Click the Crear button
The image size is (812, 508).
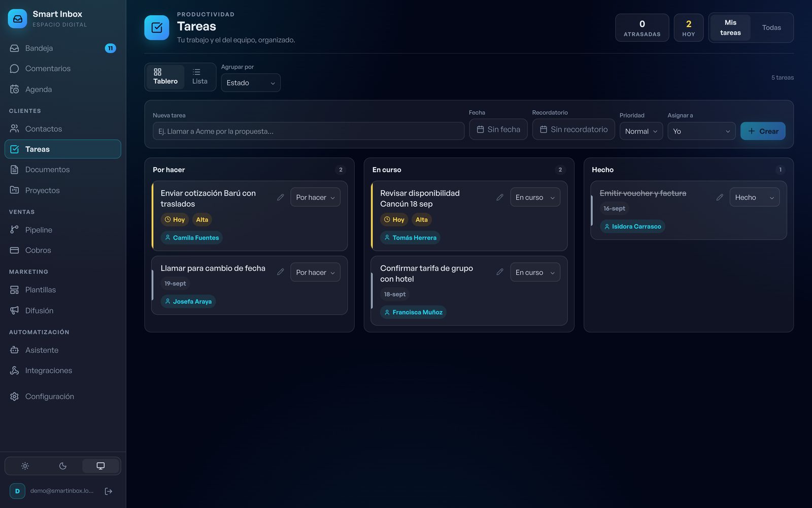point(763,131)
